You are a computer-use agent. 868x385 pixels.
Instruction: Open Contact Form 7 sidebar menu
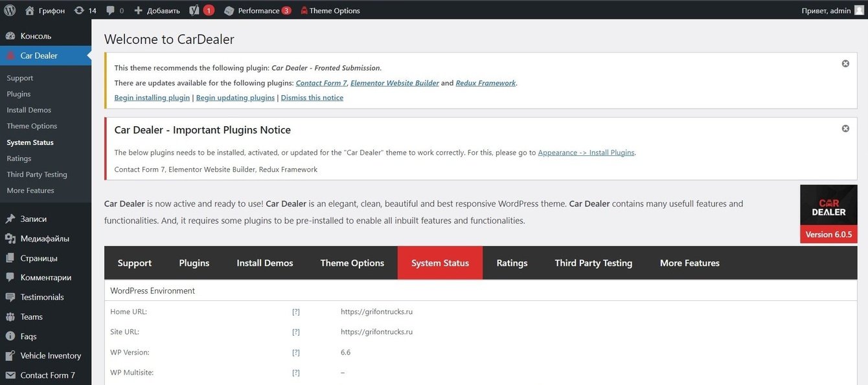pyautogui.click(x=45, y=375)
